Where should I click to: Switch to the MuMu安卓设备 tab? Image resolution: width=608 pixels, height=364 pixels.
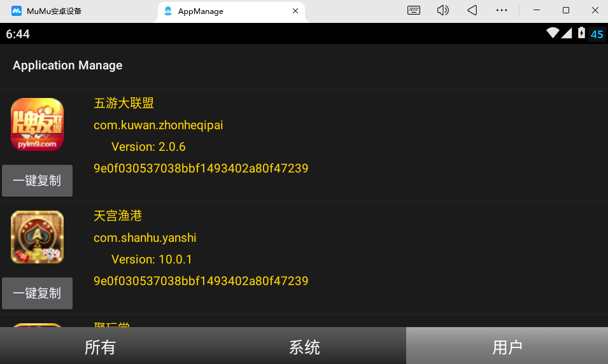click(x=54, y=11)
